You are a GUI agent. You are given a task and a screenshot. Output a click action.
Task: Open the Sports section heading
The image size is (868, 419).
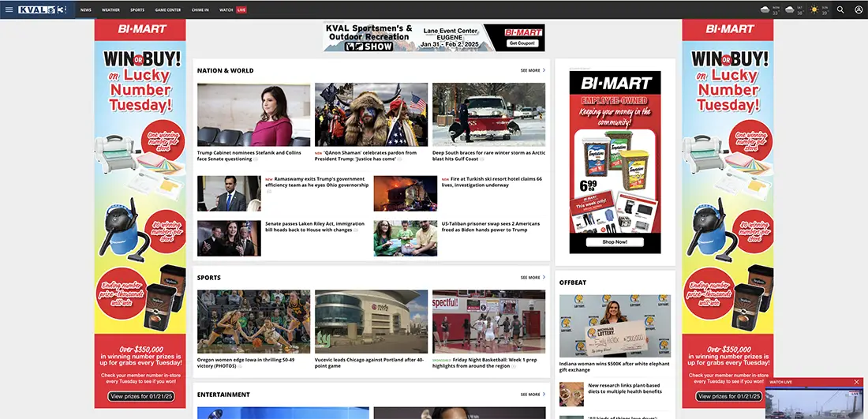tap(208, 277)
